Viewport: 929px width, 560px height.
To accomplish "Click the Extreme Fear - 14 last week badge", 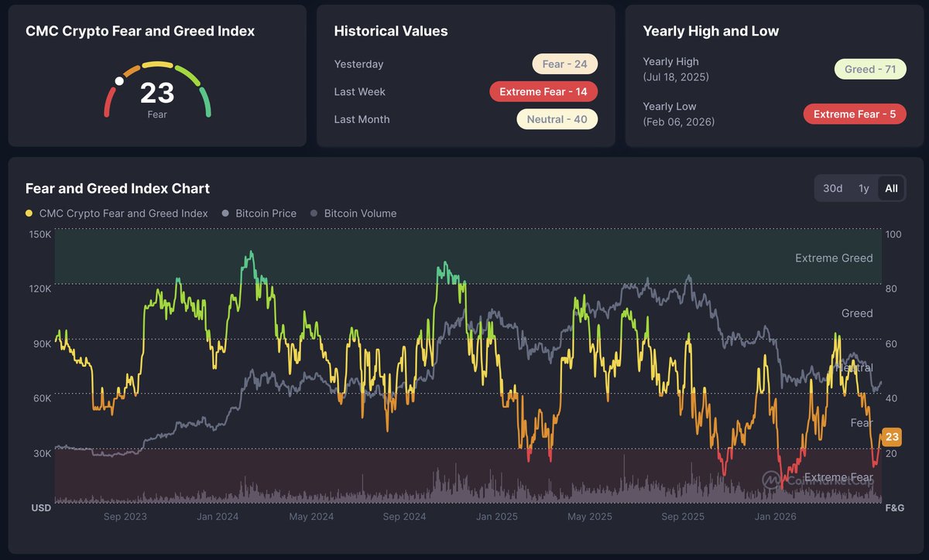I will [x=543, y=92].
